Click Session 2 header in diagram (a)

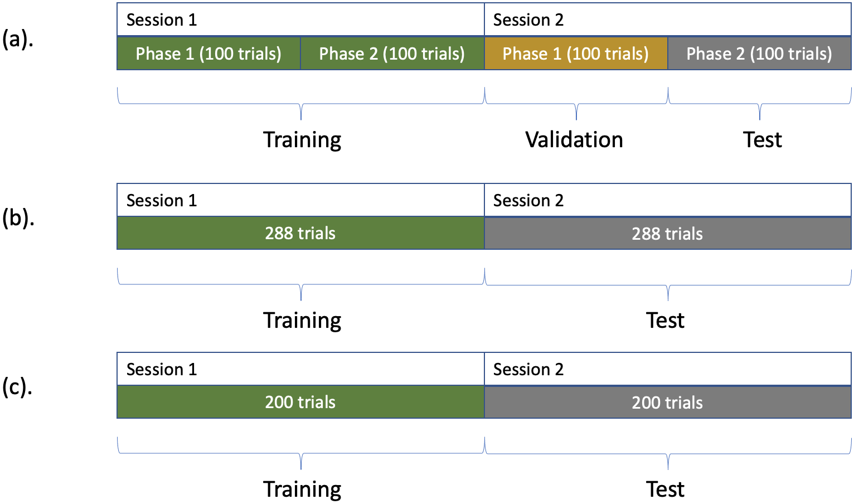[x=528, y=20]
